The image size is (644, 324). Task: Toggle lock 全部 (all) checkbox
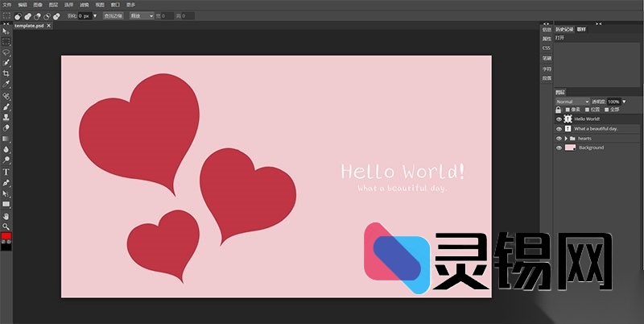pyautogui.click(x=607, y=110)
